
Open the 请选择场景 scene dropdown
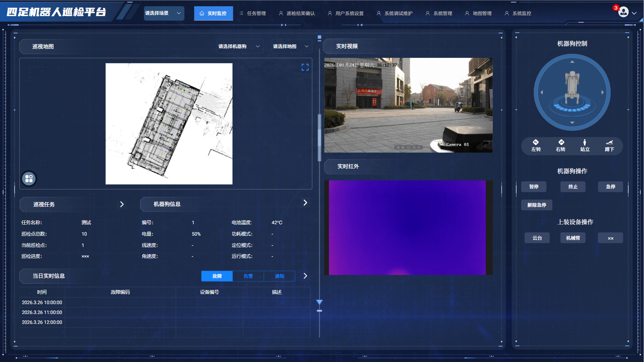pos(164,13)
